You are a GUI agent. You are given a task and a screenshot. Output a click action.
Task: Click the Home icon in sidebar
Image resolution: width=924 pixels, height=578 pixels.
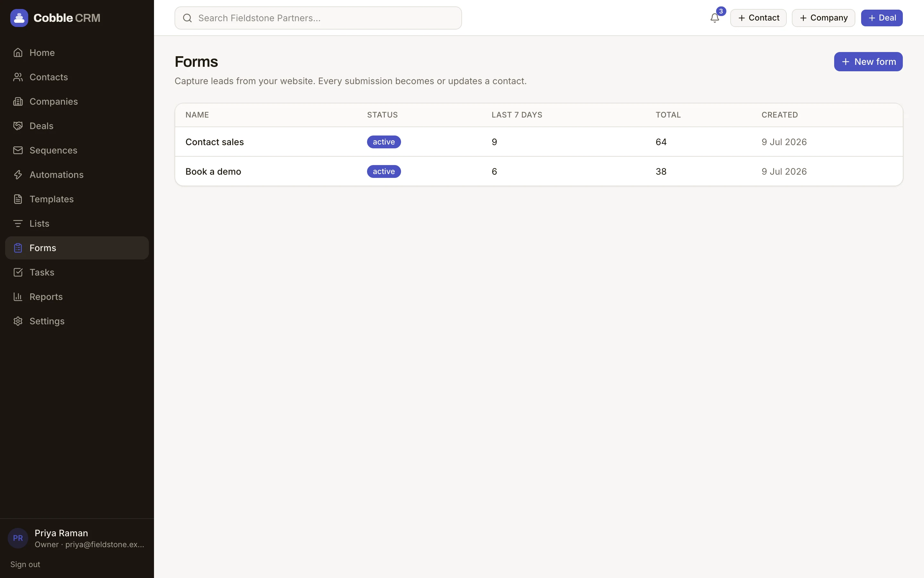point(18,53)
